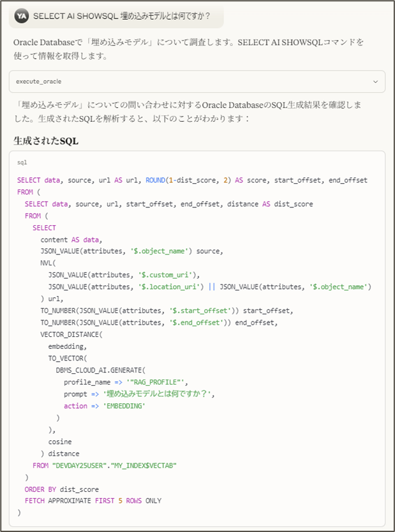Click the sql language label of code block
Image resolution: width=395 pixels, height=532 pixels.
(22, 163)
